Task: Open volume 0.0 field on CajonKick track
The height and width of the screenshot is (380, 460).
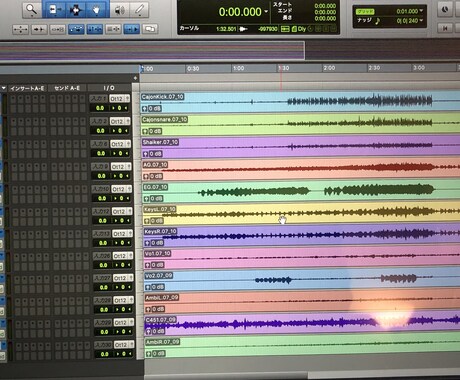Action: [100, 108]
